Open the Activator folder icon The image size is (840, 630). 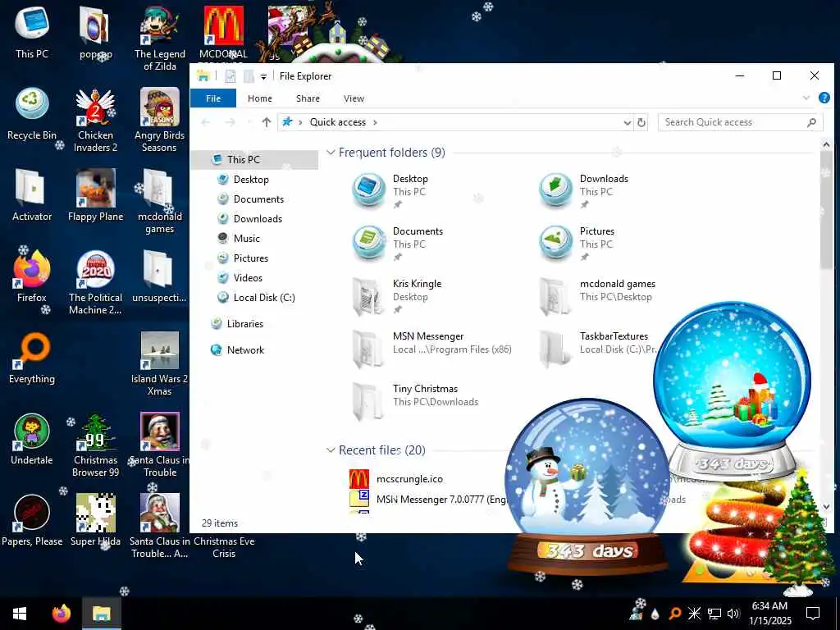coord(32,194)
